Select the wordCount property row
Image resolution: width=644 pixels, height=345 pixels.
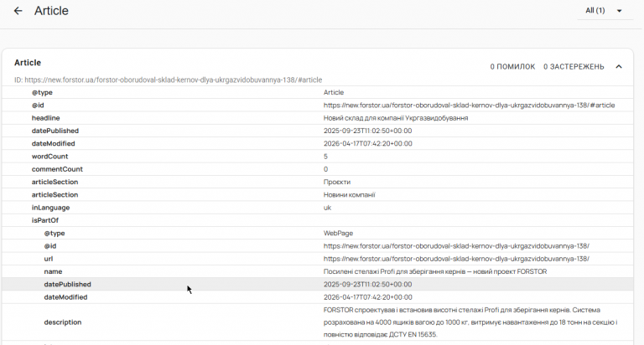(318, 157)
